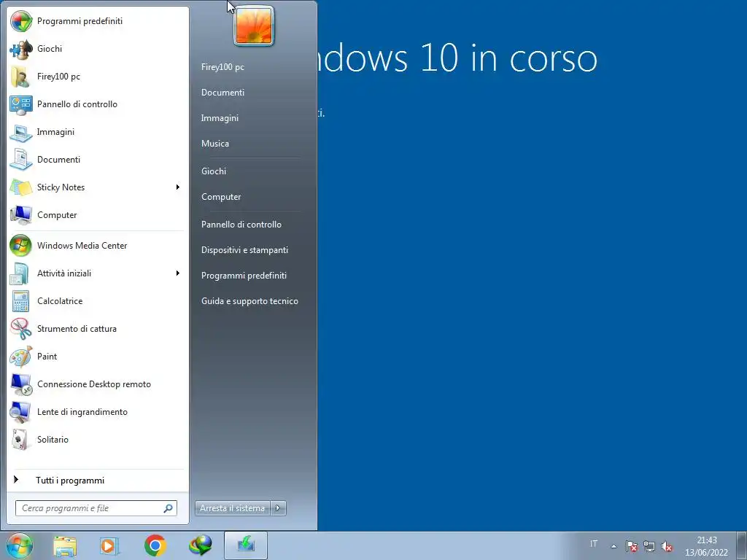
Task: Open Programmi predefiniti icon in left list
Action: pyautogui.click(x=21, y=21)
